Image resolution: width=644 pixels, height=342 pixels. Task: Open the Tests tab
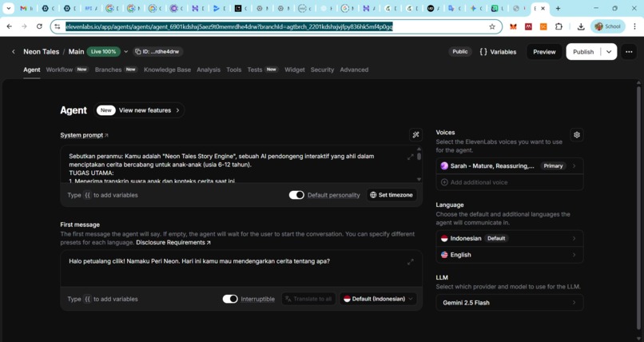coord(263,70)
